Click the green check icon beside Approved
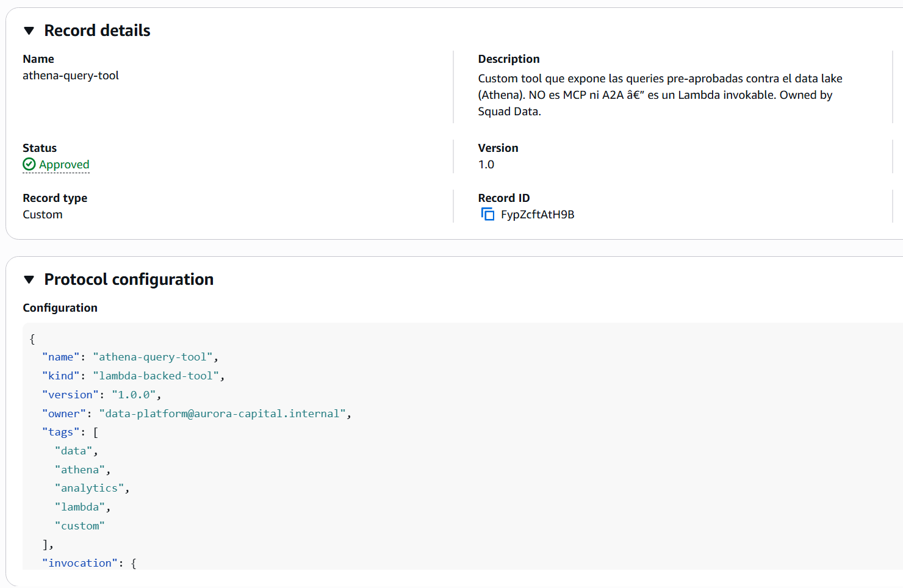Viewport: 903px width, 588px height. click(x=29, y=164)
